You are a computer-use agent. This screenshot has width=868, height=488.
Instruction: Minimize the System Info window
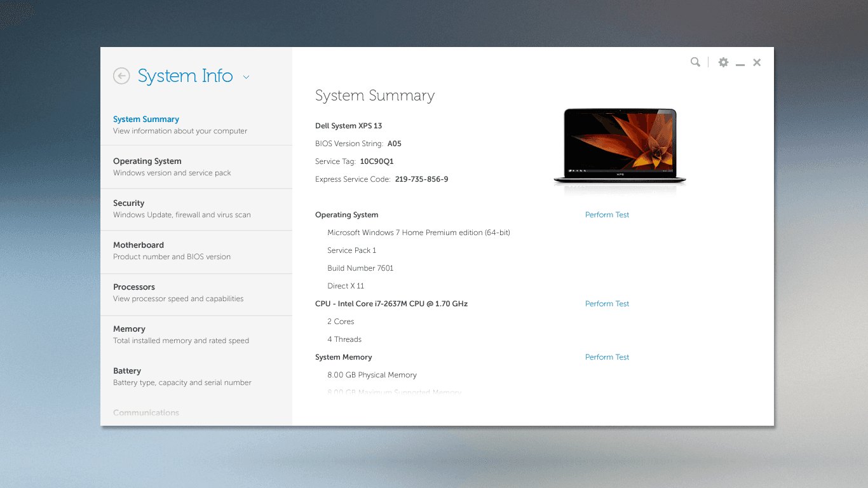pyautogui.click(x=740, y=64)
